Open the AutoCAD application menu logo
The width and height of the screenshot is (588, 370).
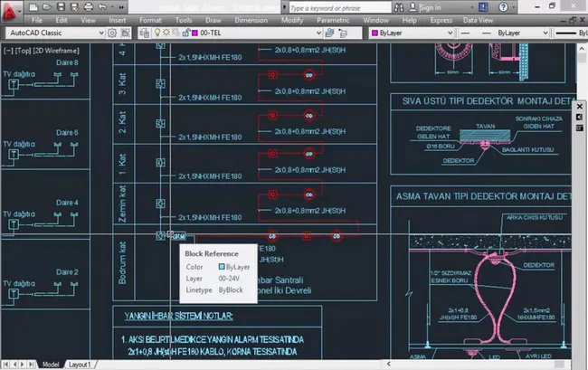tap(10, 11)
